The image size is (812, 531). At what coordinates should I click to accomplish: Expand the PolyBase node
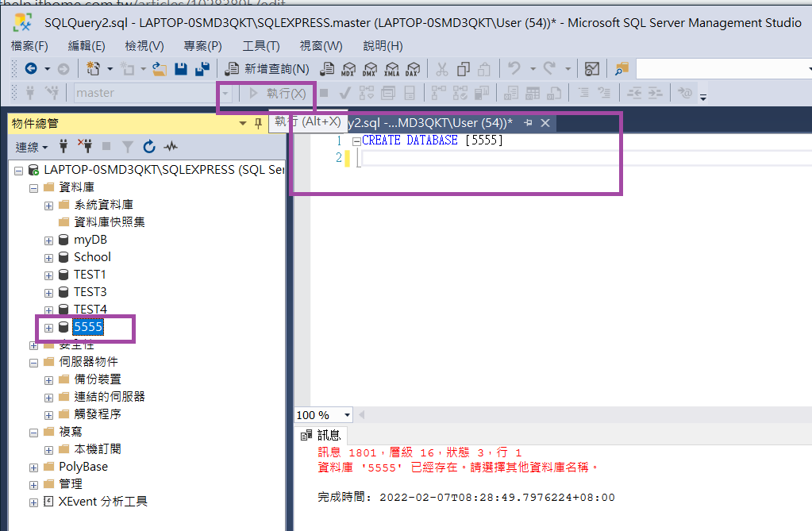tap(33, 468)
